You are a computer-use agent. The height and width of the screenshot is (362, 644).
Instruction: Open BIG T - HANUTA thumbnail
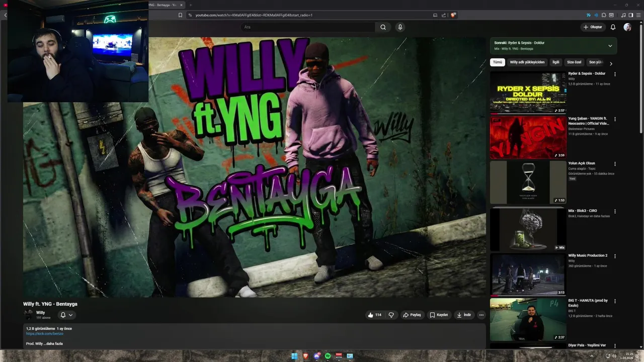(528, 319)
